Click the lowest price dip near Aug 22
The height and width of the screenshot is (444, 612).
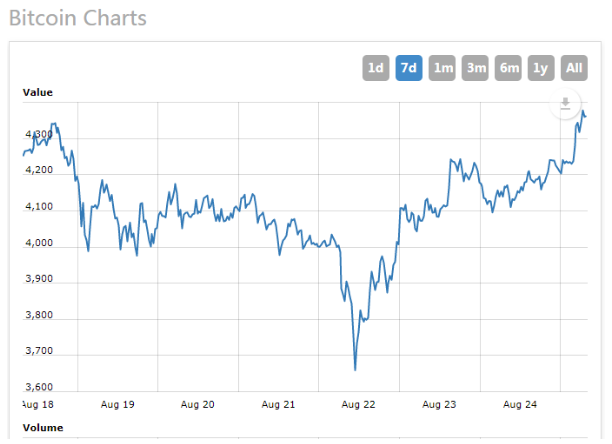click(x=355, y=370)
